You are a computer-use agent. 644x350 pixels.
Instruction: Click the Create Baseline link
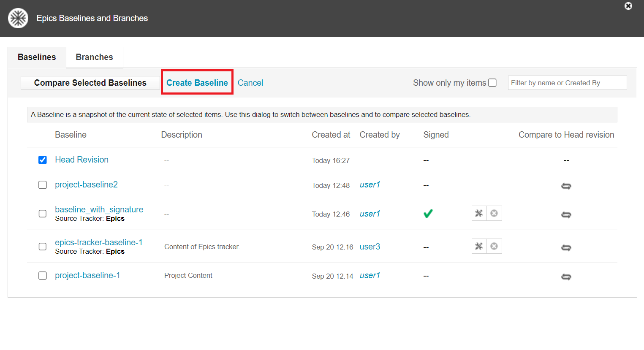pos(197,83)
